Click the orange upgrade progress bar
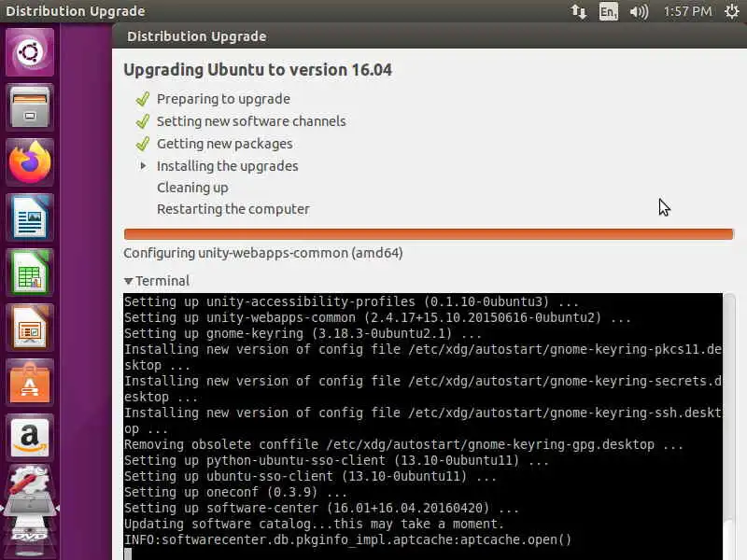Screen dimensions: 747x560 click(429, 234)
